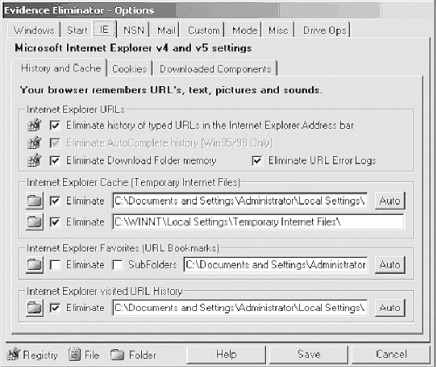Viewport: 436px width, 367px height.
Task: Switch to the Windows tab
Action: [x=34, y=30]
